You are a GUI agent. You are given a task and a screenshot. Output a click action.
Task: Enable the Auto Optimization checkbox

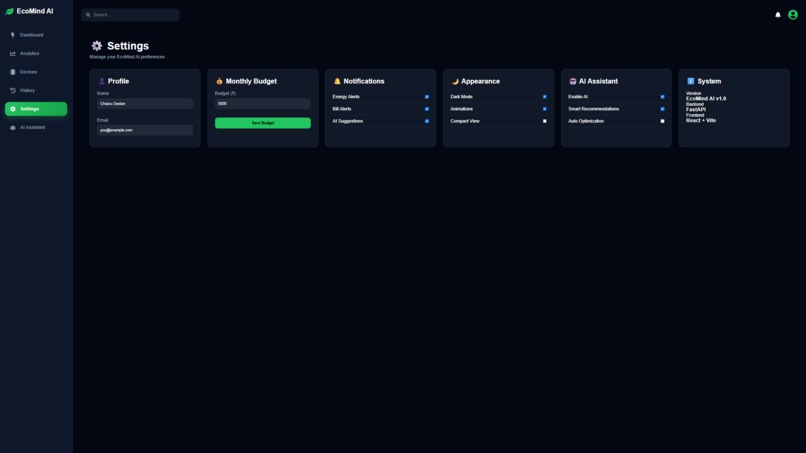click(x=663, y=121)
